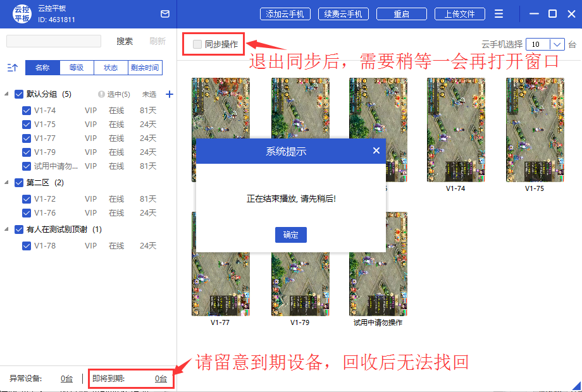Click the 刷新 button
The image size is (582, 392).
pos(158,41)
